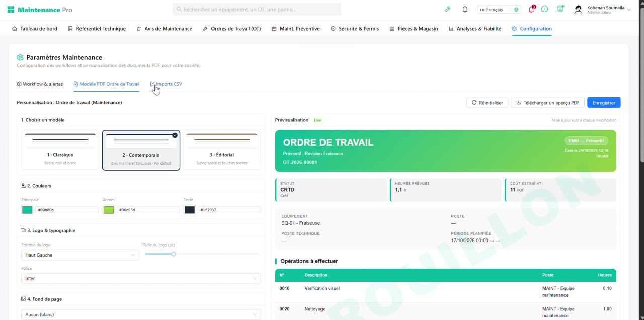The image size is (644, 320).
Task: Click the user avatar picture
Action: click(x=578, y=10)
